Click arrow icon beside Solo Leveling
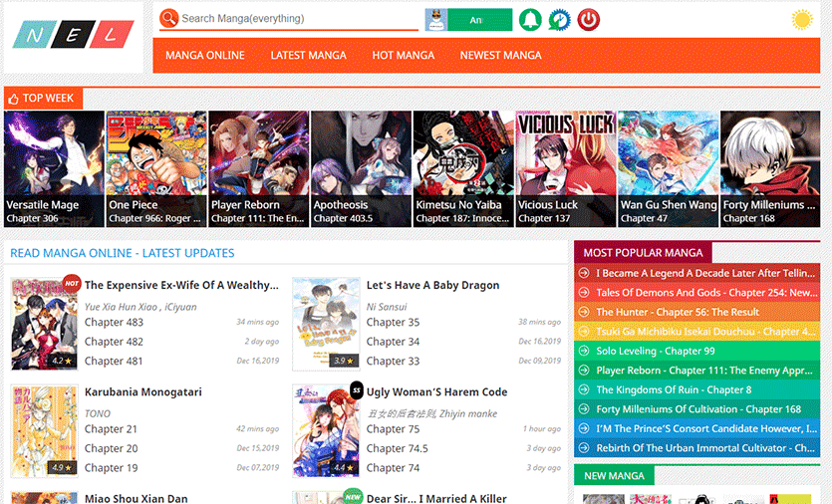Viewport: 832px width, 504px height. [584, 351]
